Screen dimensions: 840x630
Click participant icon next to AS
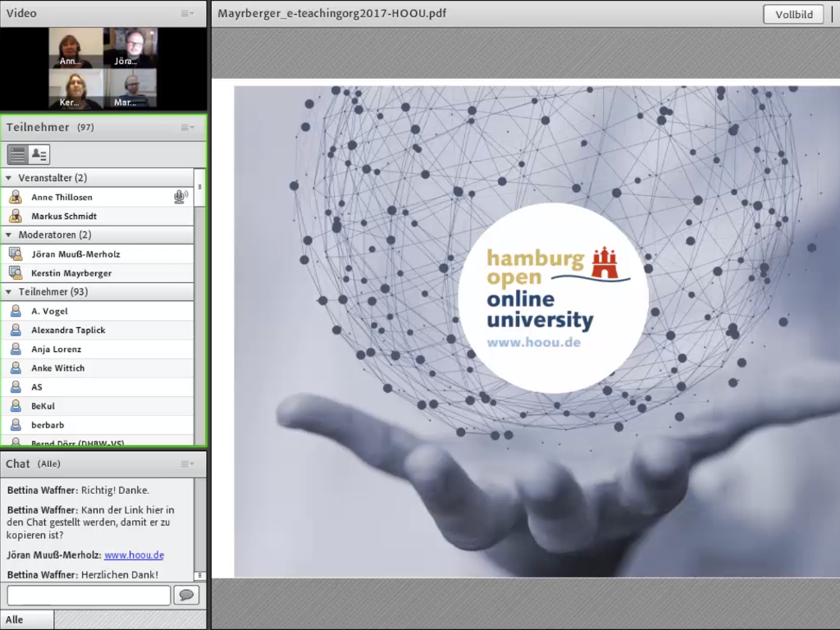[x=16, y=387]
